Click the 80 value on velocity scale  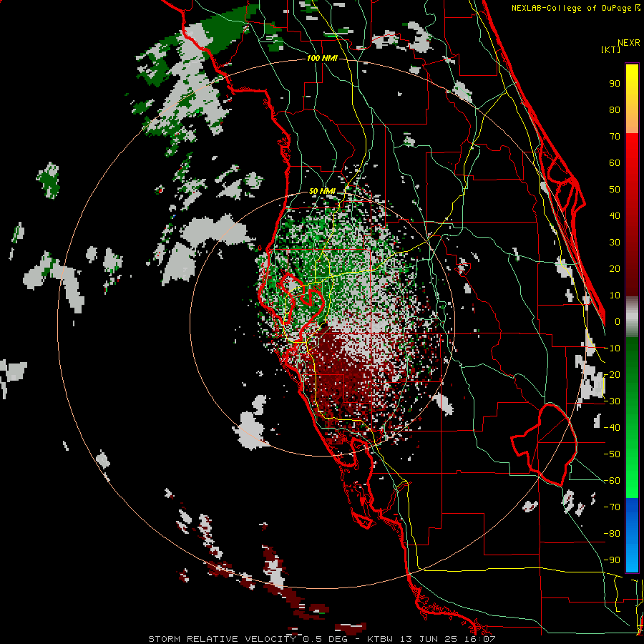615,110
